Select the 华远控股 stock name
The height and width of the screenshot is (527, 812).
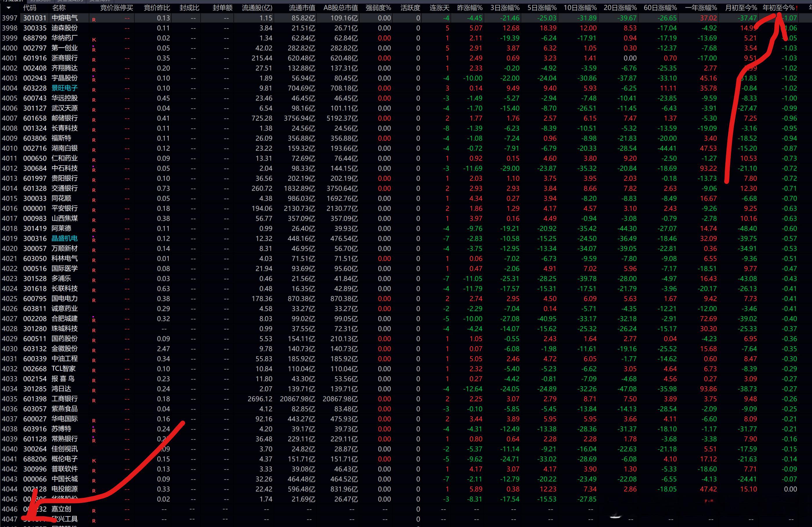click(x=64, y=98)
